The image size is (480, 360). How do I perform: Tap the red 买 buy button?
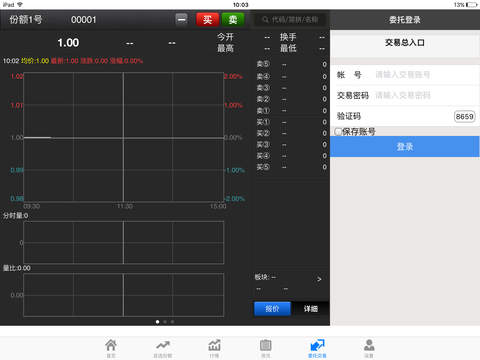[x=207, y=20]
